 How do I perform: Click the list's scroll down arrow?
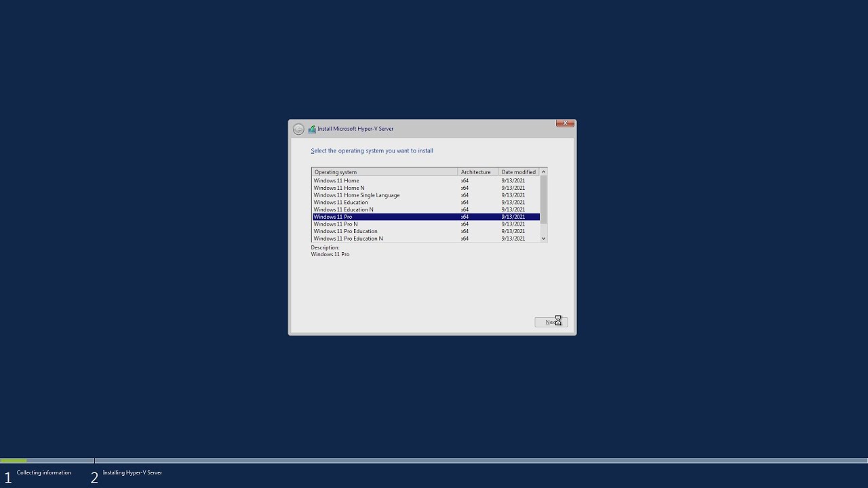tap(544, 239)
